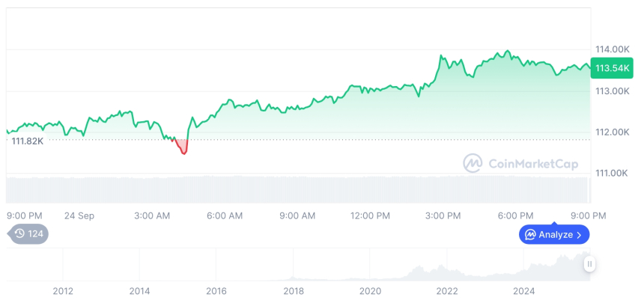
Task: Expand the Analyze chevron arrow
Action: pyautogui.click(x=579, y=235)
